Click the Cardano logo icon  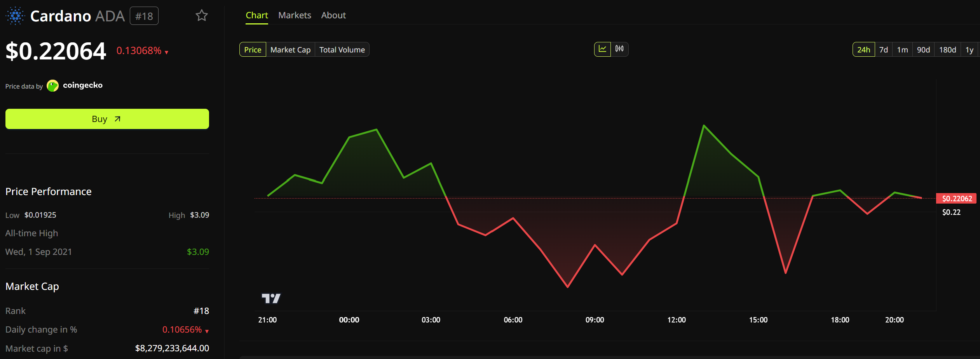tap(15, 16)
